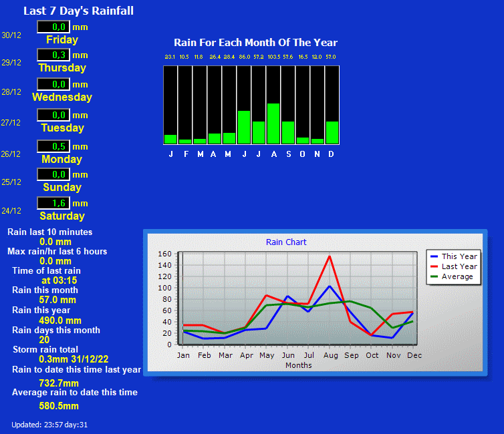Viewport: 504px width, 434px height.
Task: Click the 'Aug' label on line chart axis
Action: (331, 356)
